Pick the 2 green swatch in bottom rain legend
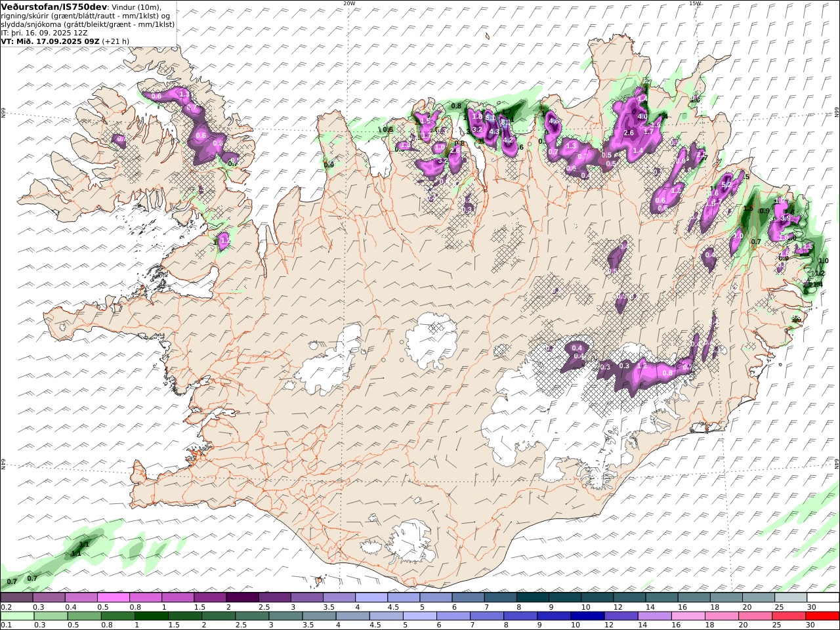The width and height of the screenshot is (840, 630). (x=219, y=616)
